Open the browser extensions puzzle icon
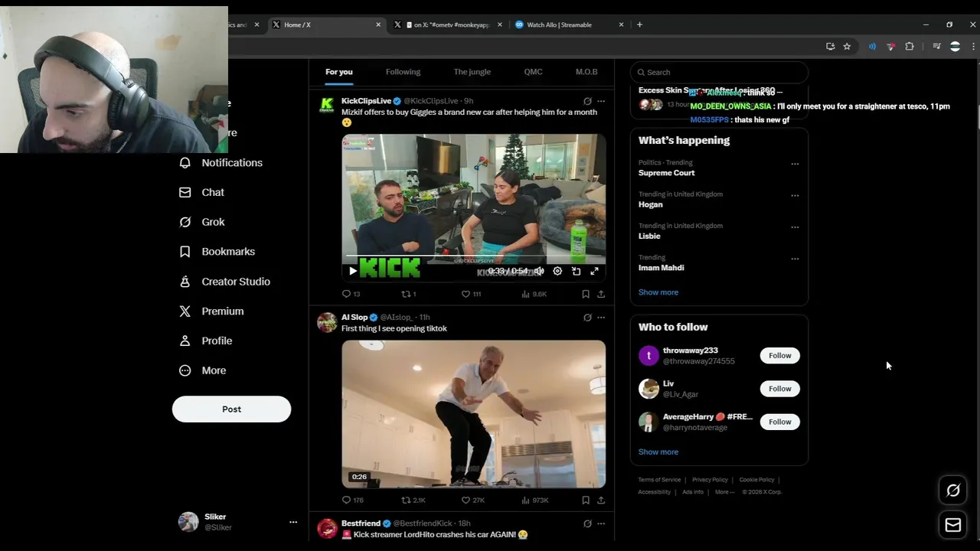The height and width of the screenshot is (551, 980). pos(910,47)
